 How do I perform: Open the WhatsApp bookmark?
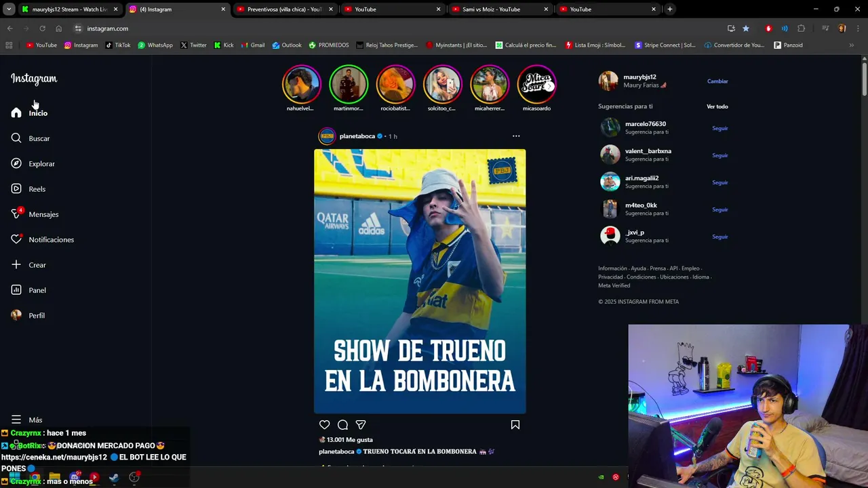pos(155,45)
